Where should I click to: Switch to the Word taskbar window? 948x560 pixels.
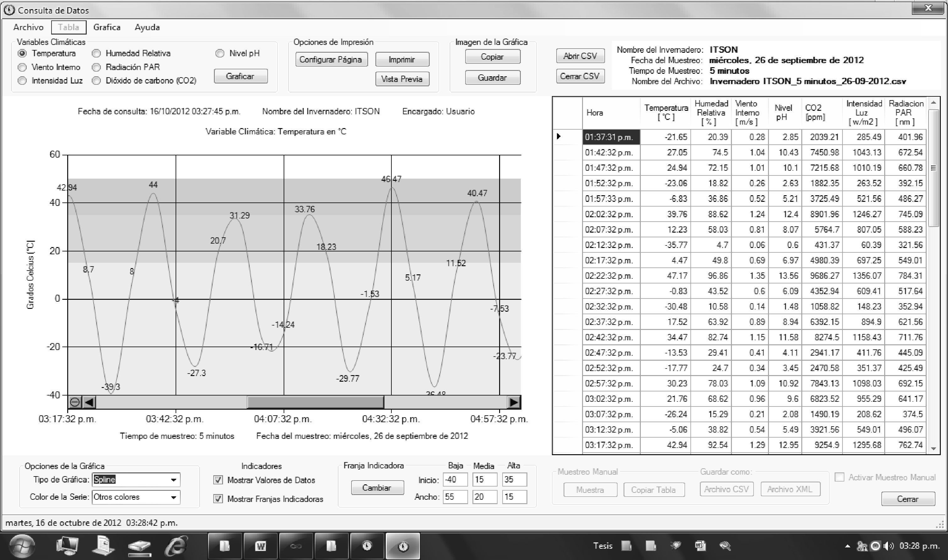(x=260, y=546)
